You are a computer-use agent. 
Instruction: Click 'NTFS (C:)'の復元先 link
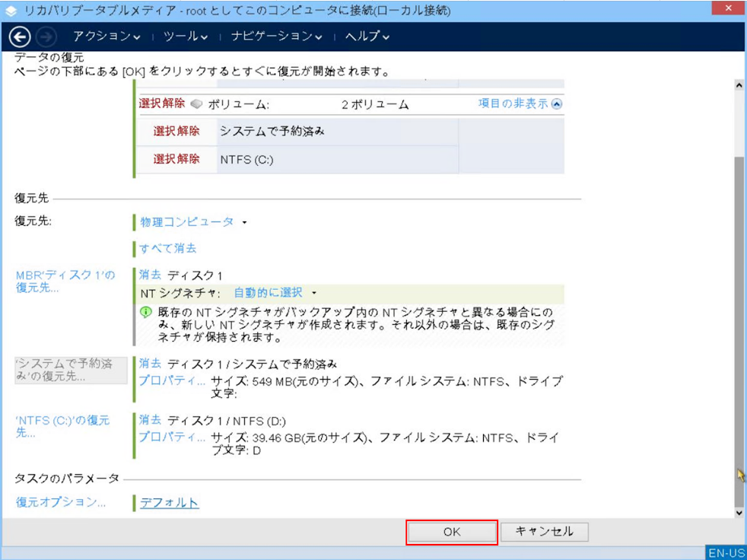click(62, 426)
